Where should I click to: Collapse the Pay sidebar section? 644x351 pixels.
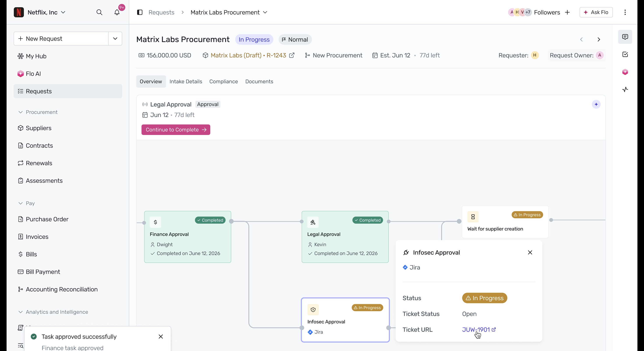coord(21,203)
